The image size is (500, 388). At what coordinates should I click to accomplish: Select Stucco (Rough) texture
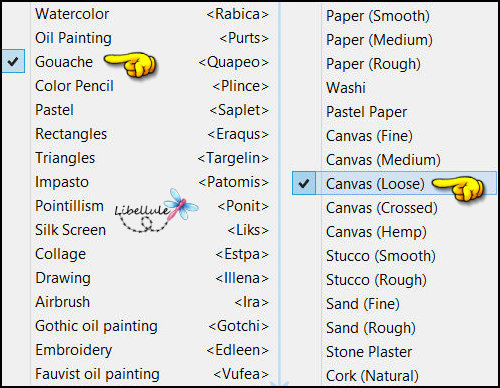point(395,280)
